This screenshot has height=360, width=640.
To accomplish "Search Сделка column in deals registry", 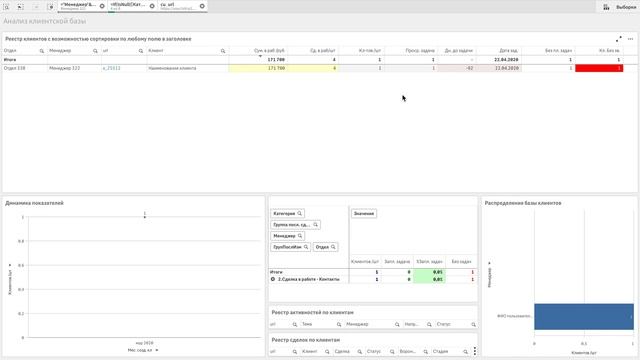I will coord(360,351).
